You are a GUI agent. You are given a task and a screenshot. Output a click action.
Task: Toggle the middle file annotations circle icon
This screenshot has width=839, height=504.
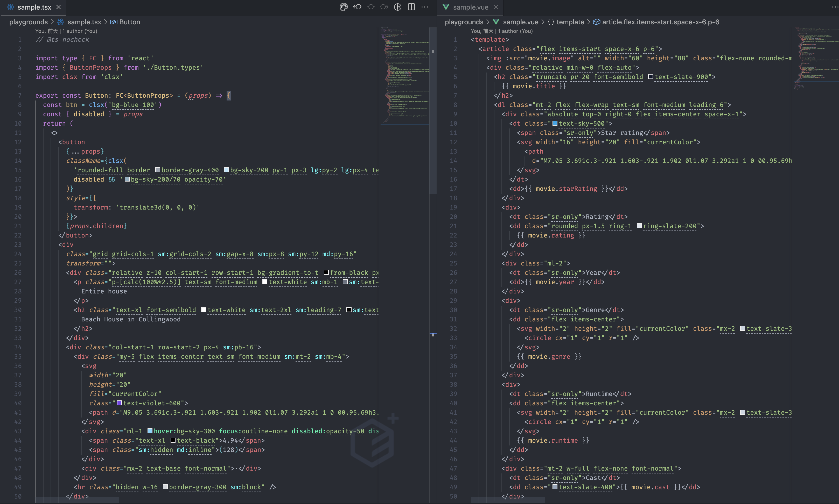[x=371, y=7]
